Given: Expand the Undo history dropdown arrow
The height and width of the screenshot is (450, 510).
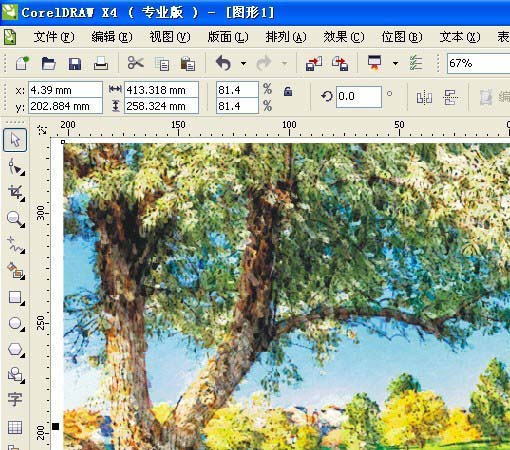Looking at the screenshot, I should coord(244,63).
